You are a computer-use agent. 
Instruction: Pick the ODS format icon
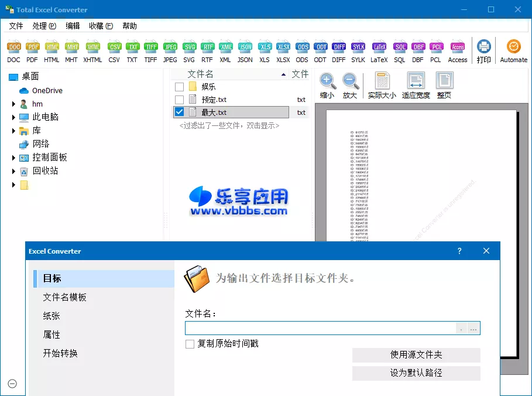(302, 47)
